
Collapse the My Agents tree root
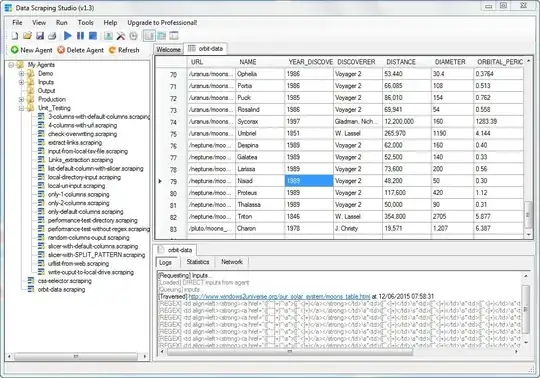(x=11, y=65)
